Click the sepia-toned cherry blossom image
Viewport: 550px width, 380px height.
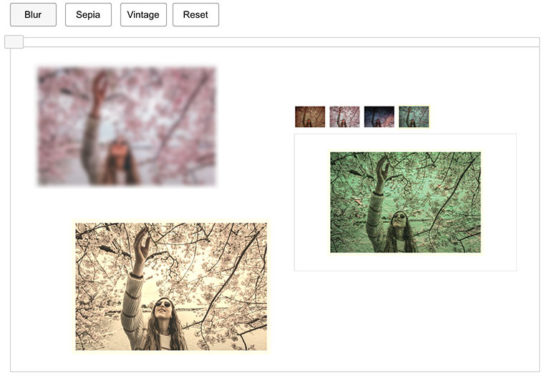point(171,286)
